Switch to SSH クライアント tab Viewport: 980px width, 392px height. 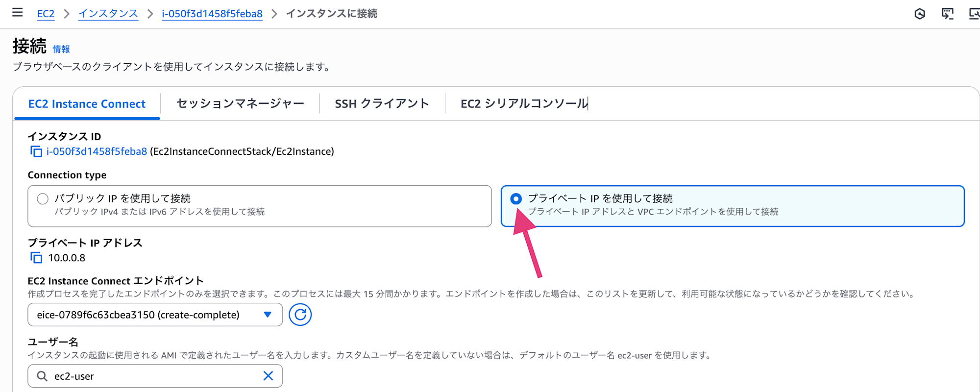click(x=382, y=103)
